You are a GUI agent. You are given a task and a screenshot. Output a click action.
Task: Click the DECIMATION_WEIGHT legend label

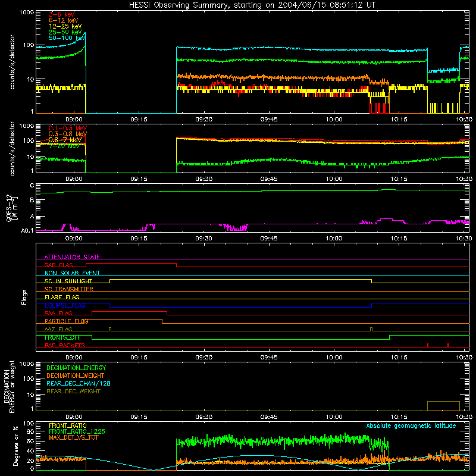(x=76, y=375)
